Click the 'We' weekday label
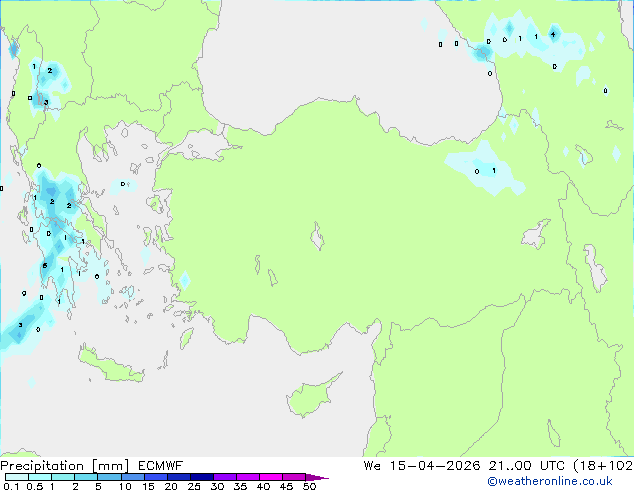 [372, 466]
